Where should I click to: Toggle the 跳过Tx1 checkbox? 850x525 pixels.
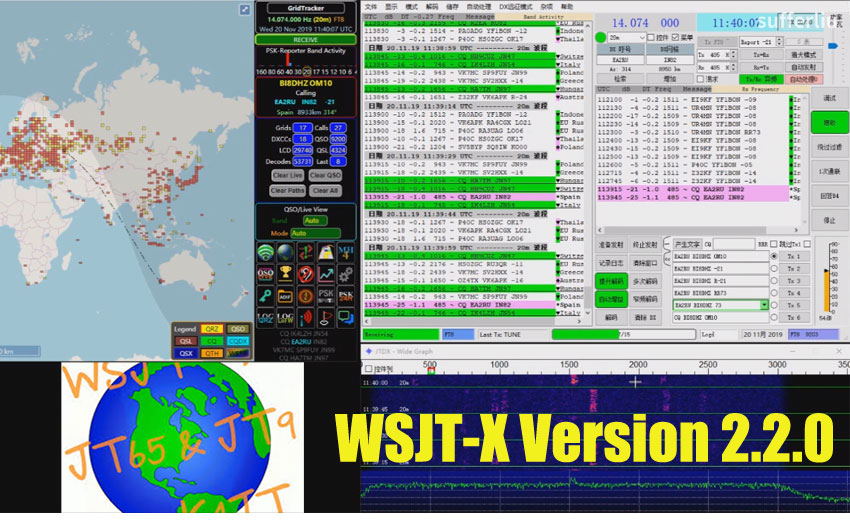pos(807,244)
